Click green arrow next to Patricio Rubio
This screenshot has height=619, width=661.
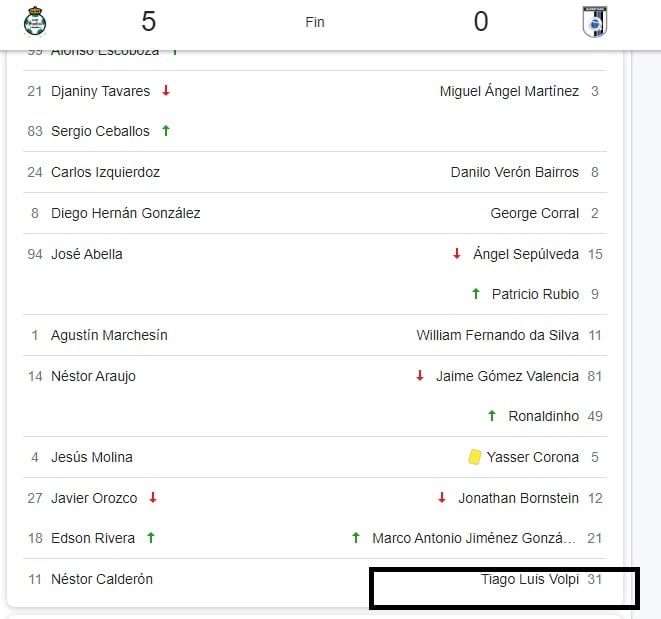476,294
